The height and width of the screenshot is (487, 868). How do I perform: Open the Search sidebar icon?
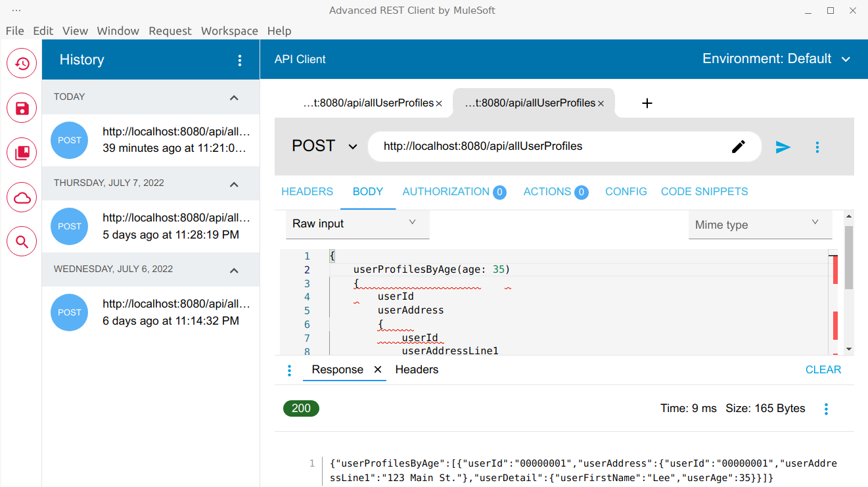22,243
